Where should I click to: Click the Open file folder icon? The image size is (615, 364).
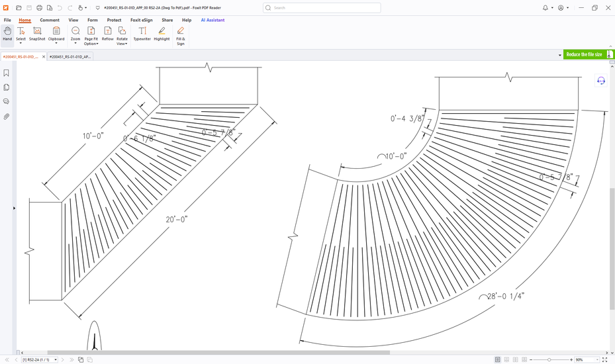(19, 8)
